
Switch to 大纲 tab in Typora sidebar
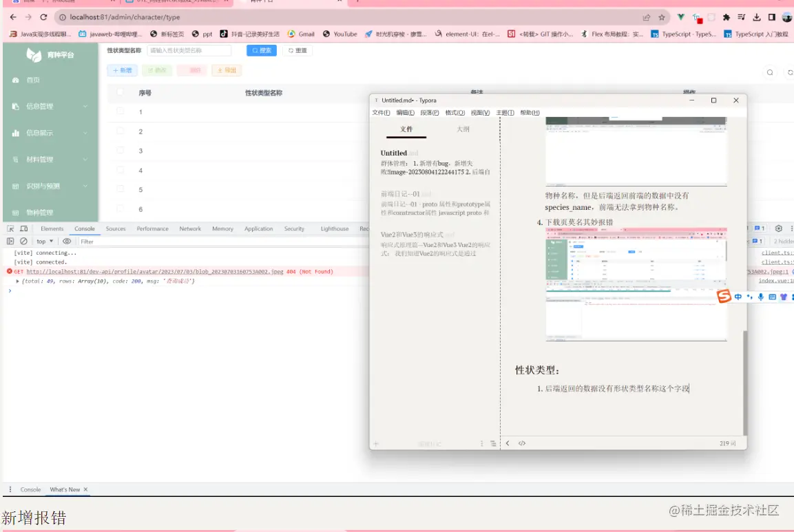[x=463, y=129]
